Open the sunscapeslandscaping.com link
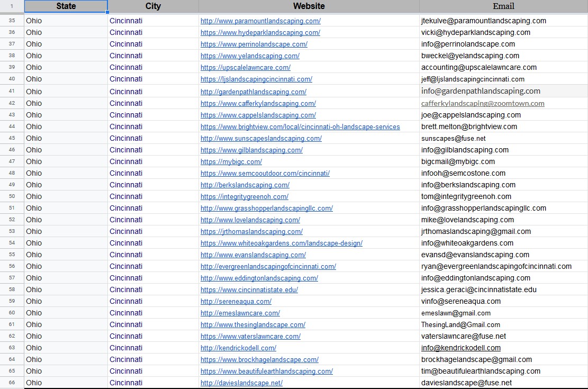This screenshot has height=389, width=588. tap(261, 139)
